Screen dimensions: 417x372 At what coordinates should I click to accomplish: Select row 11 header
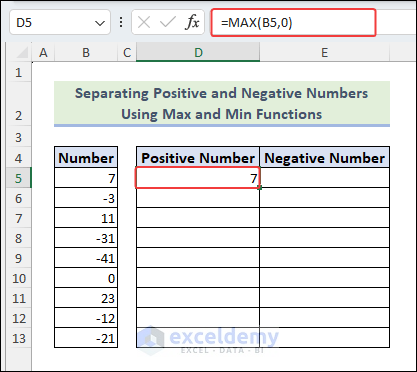pyautogui.click(x=19, y=298)
